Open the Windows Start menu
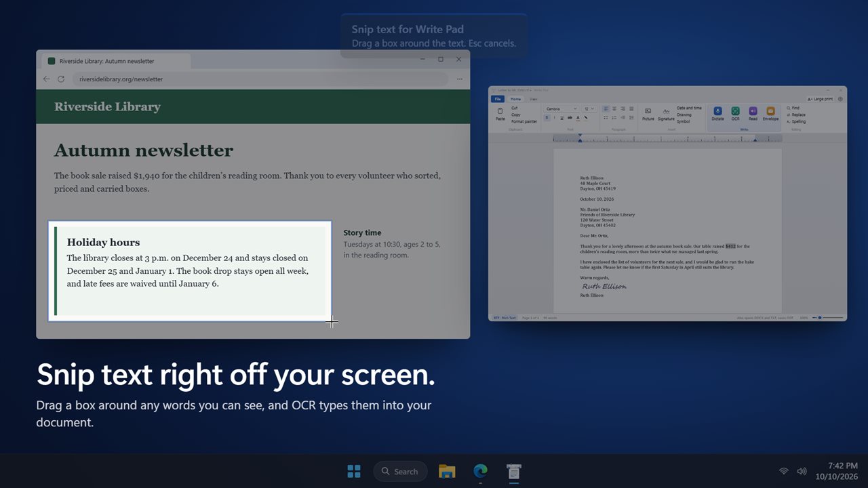 tap(354, 471)
